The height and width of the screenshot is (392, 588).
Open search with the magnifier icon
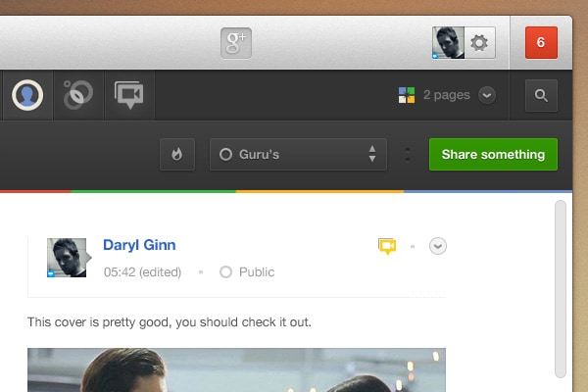pyautogui.click(x=541, y=95)
